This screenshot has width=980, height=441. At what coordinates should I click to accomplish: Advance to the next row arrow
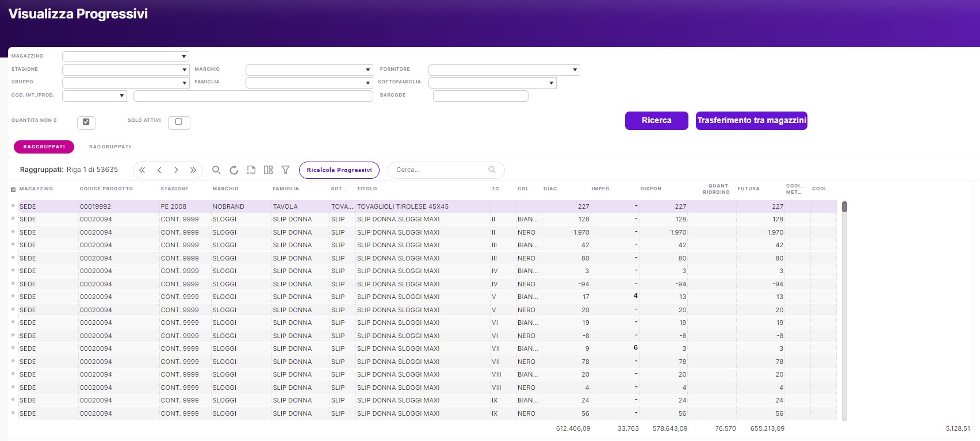pyautogui.click(x=176, y=170)
